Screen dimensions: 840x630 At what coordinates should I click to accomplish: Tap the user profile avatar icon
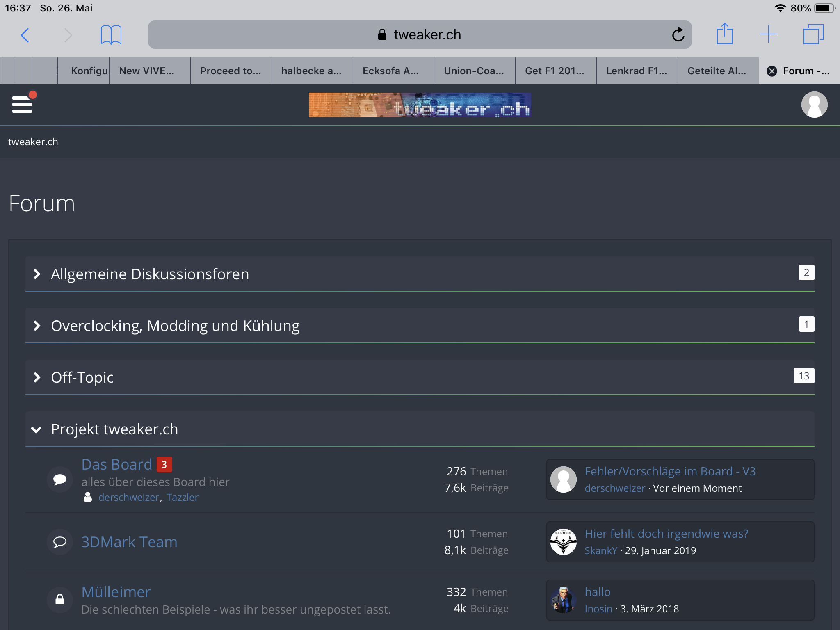point(814,105)
